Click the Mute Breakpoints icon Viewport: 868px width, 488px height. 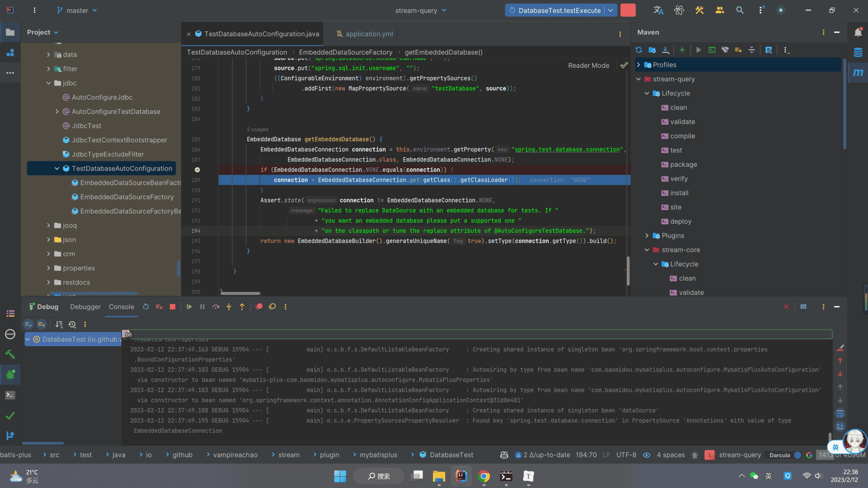click(x=272, y=307)
